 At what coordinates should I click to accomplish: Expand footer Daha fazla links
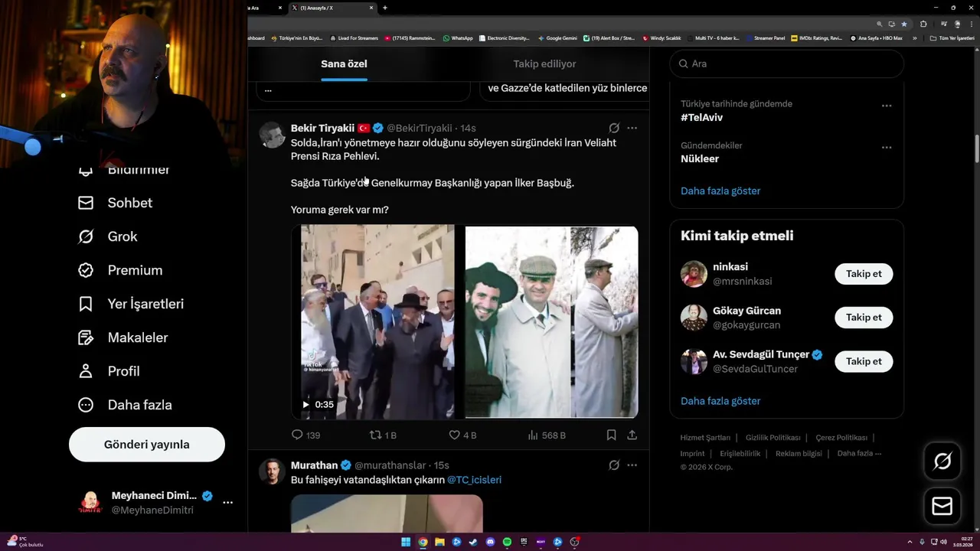point(859,453)
